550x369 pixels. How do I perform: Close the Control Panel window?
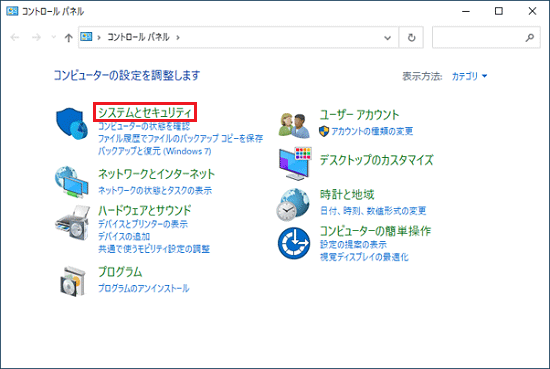[x=532, y=11]
